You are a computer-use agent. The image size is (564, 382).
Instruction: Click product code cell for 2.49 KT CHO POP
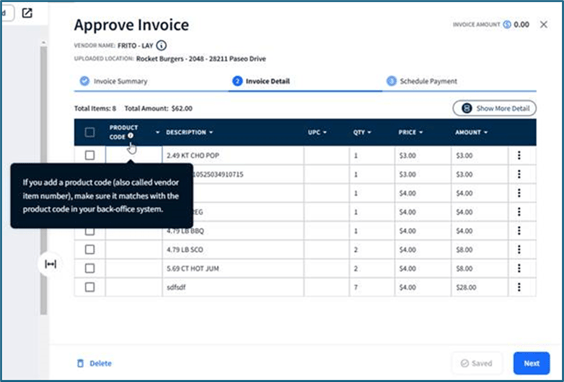134,155
